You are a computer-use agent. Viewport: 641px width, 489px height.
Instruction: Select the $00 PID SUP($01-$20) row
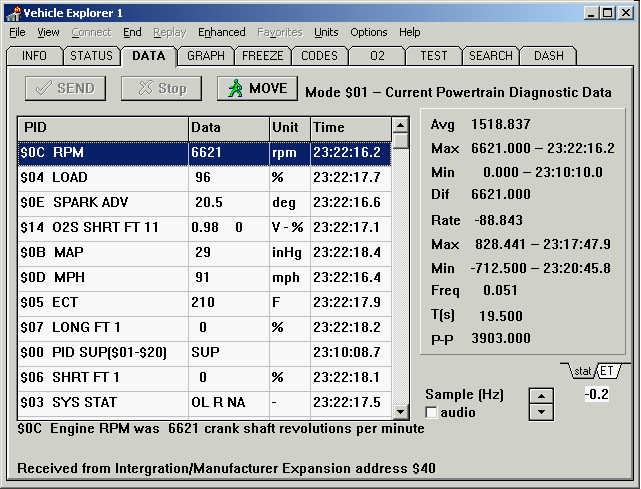204,353
